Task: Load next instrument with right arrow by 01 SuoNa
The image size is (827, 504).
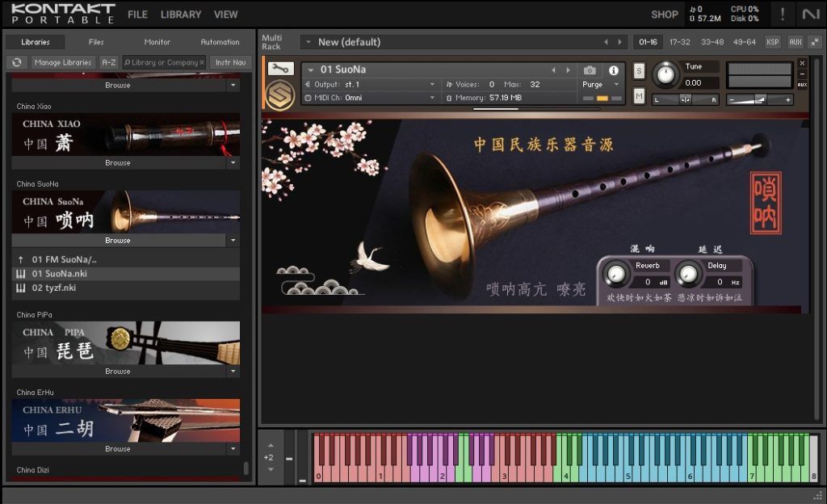Action: click(x=568, y=69)
